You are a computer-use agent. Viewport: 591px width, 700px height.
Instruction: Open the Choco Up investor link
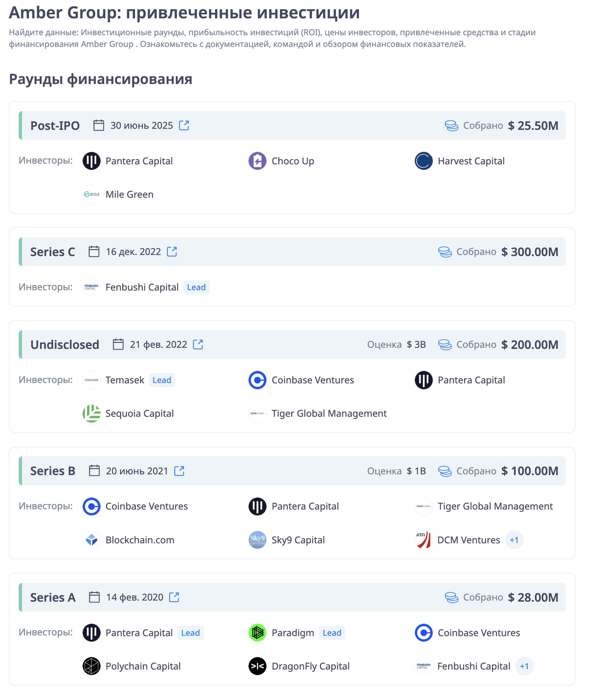click(293, 161)
